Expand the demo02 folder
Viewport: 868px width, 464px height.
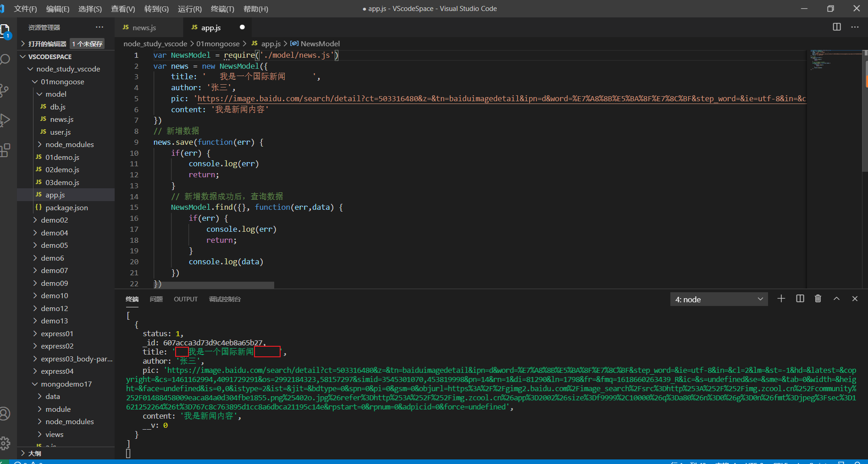[66, 220]
